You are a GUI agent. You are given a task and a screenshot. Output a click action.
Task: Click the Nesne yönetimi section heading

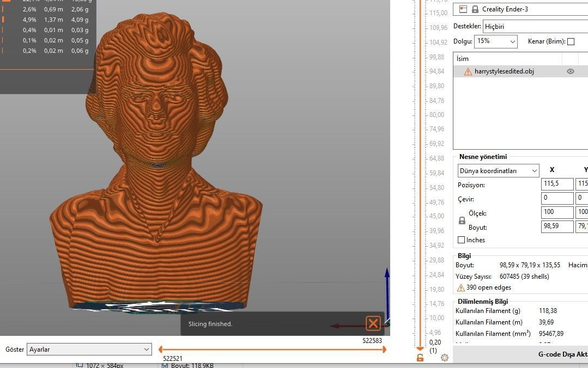coord(483,157)
